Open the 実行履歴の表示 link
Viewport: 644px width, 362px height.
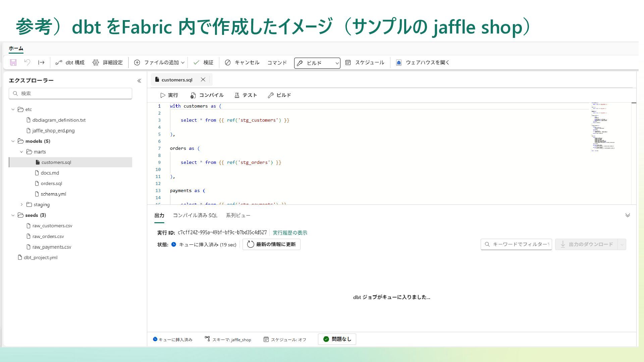(x=290, y=233)
